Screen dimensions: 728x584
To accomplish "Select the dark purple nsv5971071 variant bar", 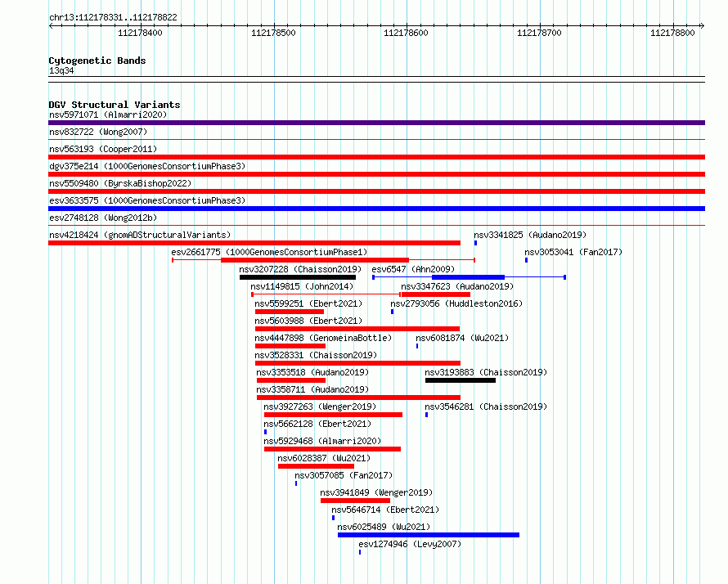I will coord(376,123).
